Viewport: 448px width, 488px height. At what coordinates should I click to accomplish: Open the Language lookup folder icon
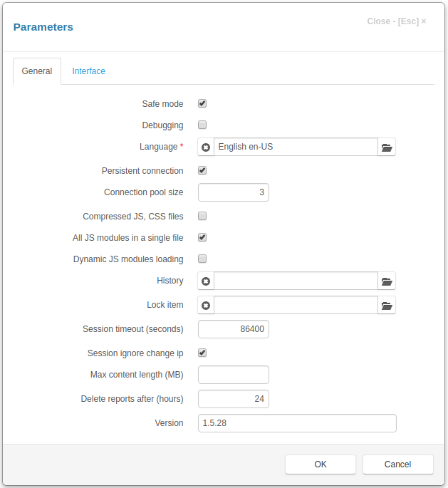click(x=387, y=147)
